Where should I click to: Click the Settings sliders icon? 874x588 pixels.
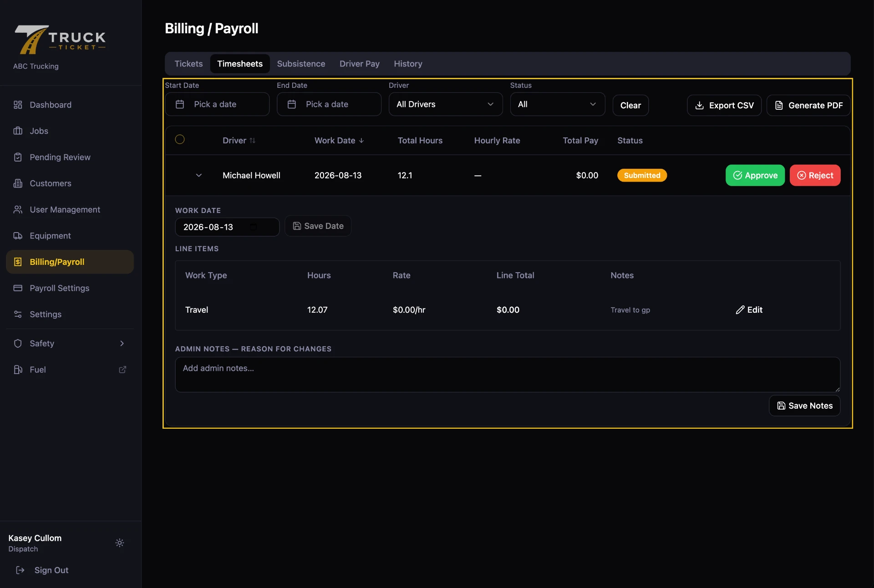coord(18,314)
